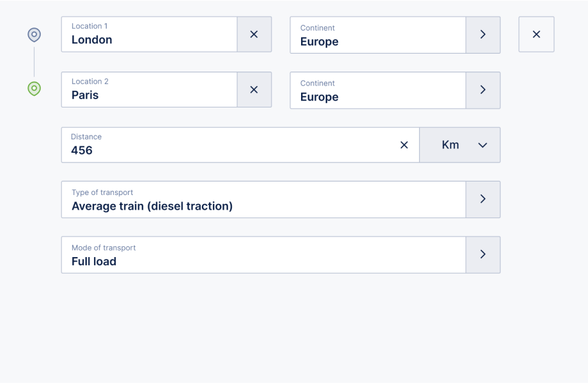Expand the Km unit dropdown arrow
Viewport: 588px width, 383px height.
483,145
